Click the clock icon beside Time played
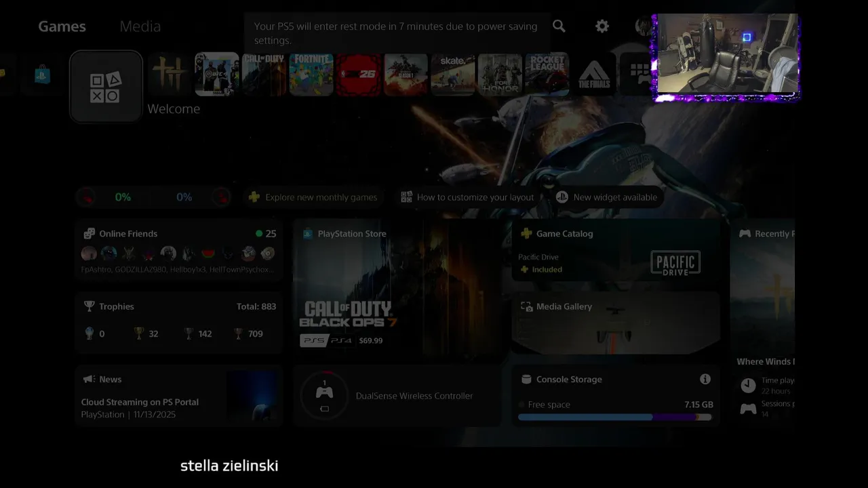Screen dimensions: 868x488 (x=748, y=386)
